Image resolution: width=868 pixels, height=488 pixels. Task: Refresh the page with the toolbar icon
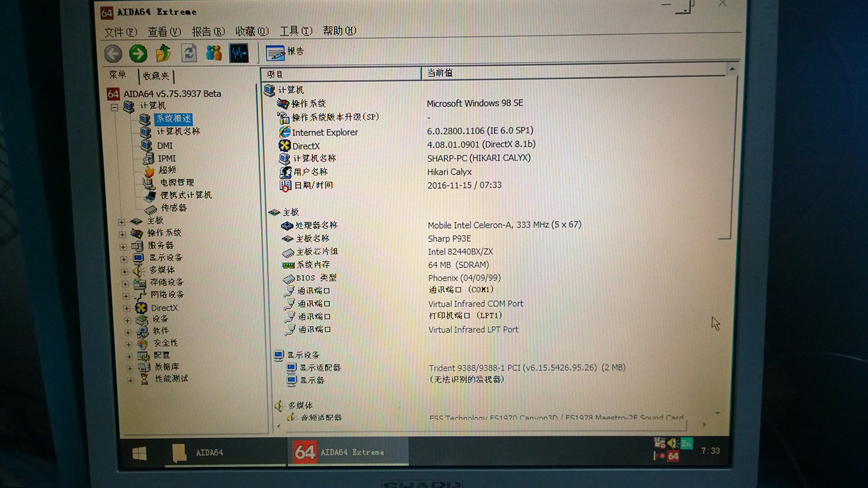point(189,53)
